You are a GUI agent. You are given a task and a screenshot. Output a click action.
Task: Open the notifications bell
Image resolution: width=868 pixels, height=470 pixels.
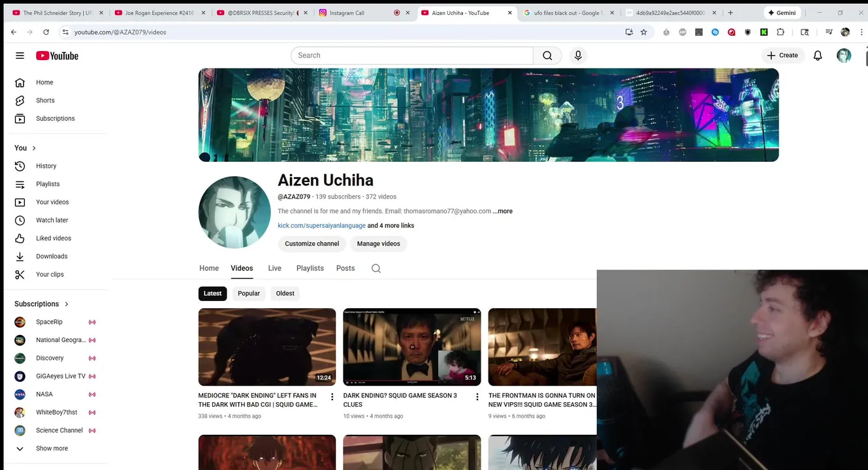click(818, 55)
